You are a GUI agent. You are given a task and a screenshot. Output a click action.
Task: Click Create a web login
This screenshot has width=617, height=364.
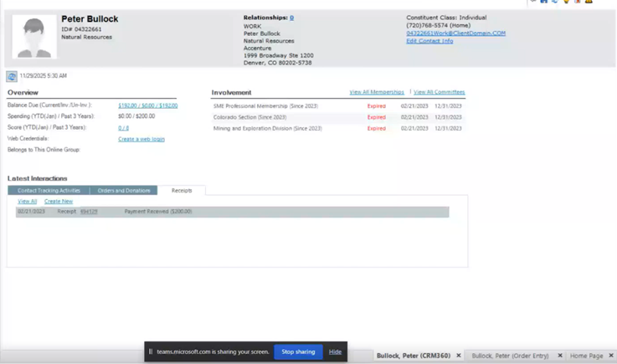[x=141, y=139]
